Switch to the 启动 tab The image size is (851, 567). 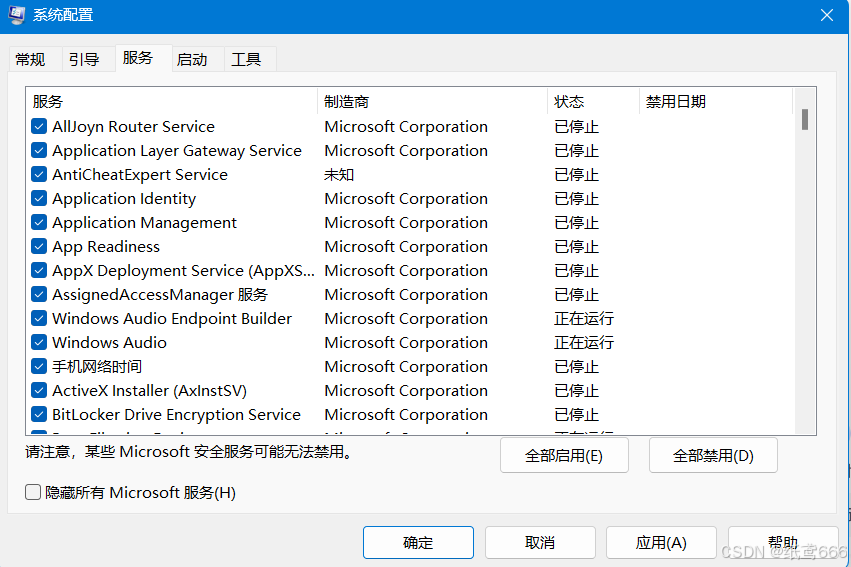click(192, 60)
